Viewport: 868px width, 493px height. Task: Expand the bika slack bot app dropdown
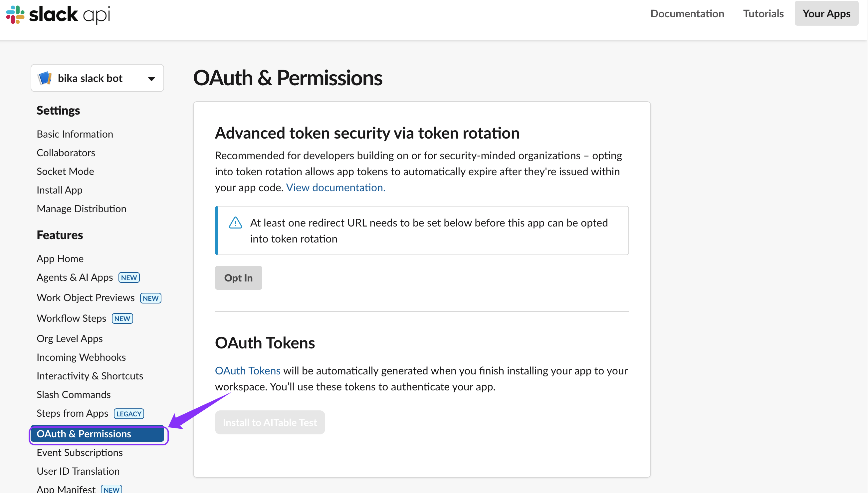(151, 79)
